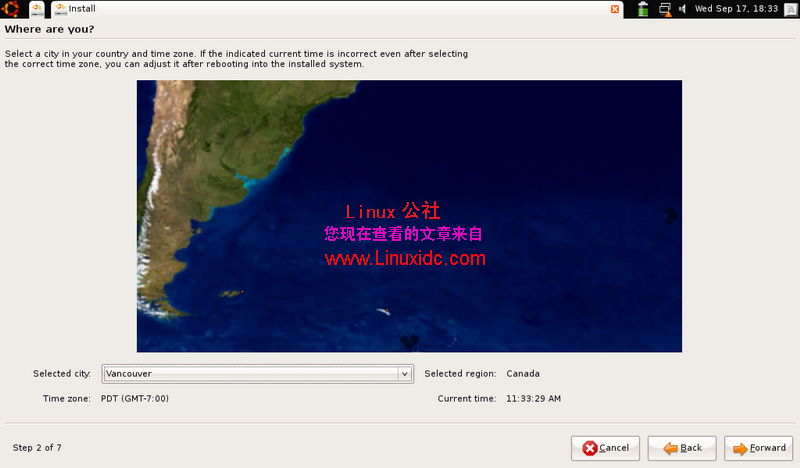Click the city dot on South Georgia island
The image size is (800, 468).
[387, 310]
